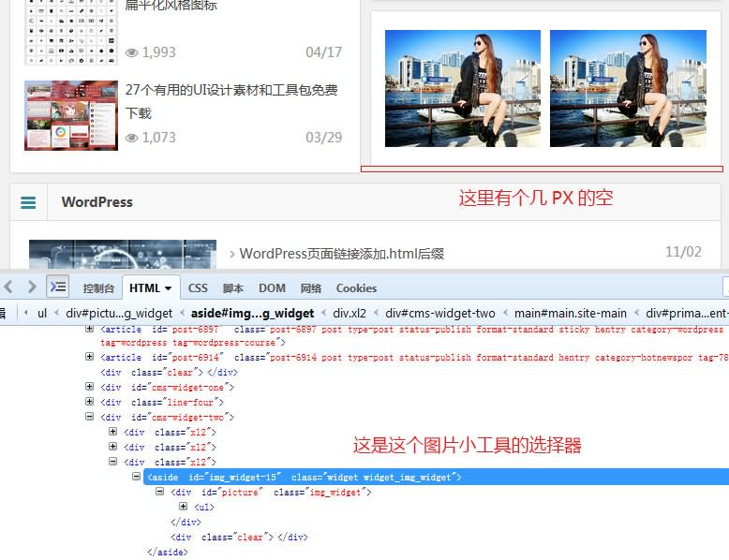Switch to the DOM tab
Screen dimensions: 729x560
click(x=272, y=288)
